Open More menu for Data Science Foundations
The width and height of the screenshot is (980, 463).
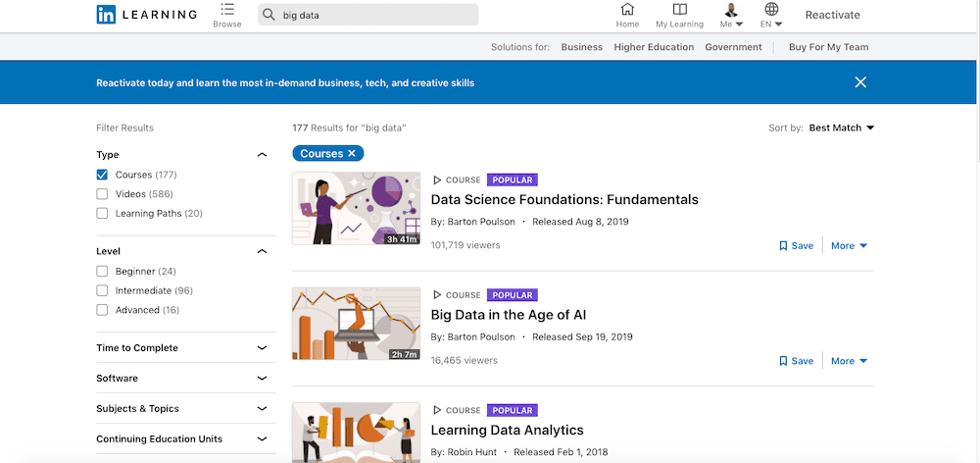[x=850, y=246]
